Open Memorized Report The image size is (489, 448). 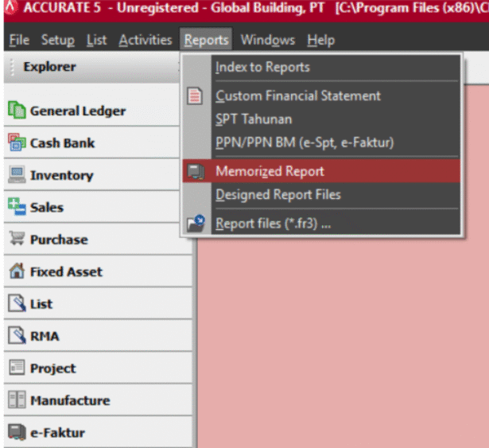(321, 171)
